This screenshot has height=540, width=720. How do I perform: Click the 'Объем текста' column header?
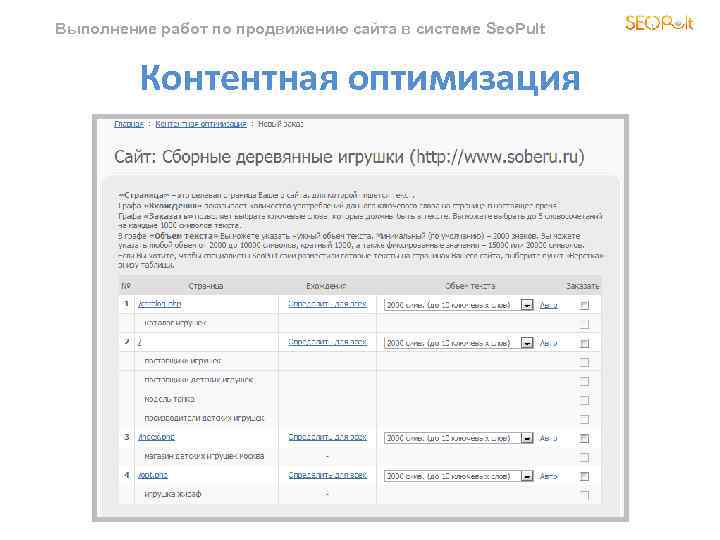470,286
